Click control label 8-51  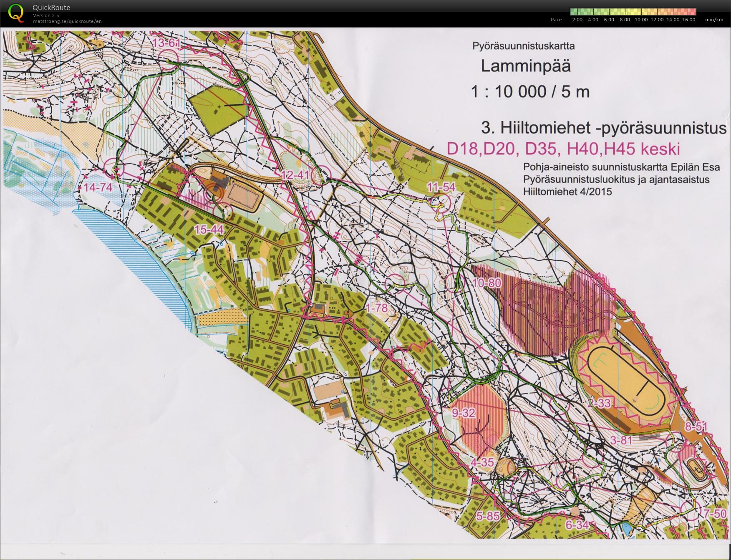tap(696, 426)
